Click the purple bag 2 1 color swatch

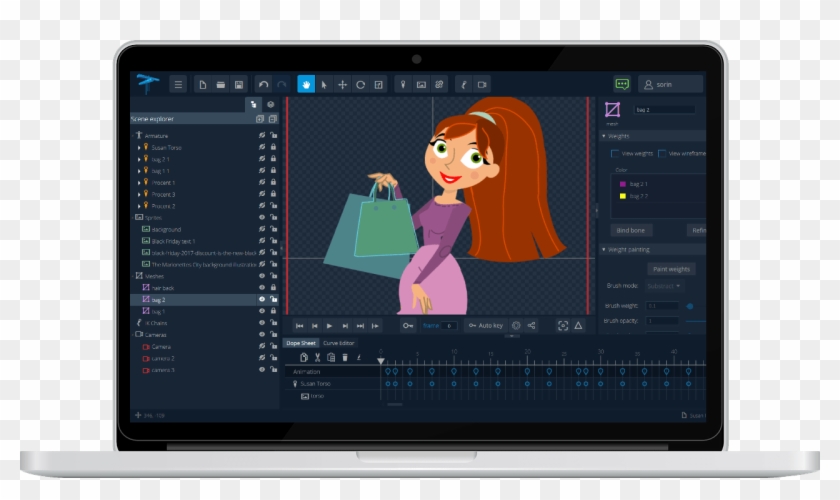tap(622, 184)
